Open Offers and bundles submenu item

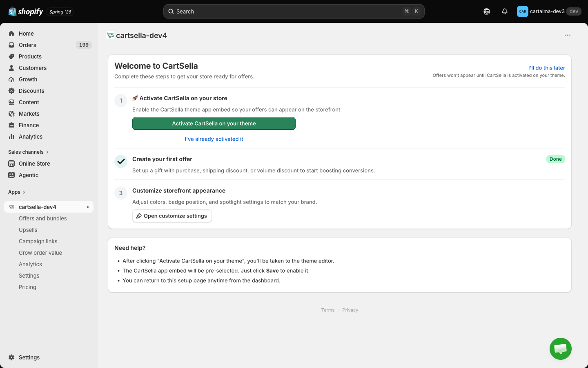(x=43, y=218)
